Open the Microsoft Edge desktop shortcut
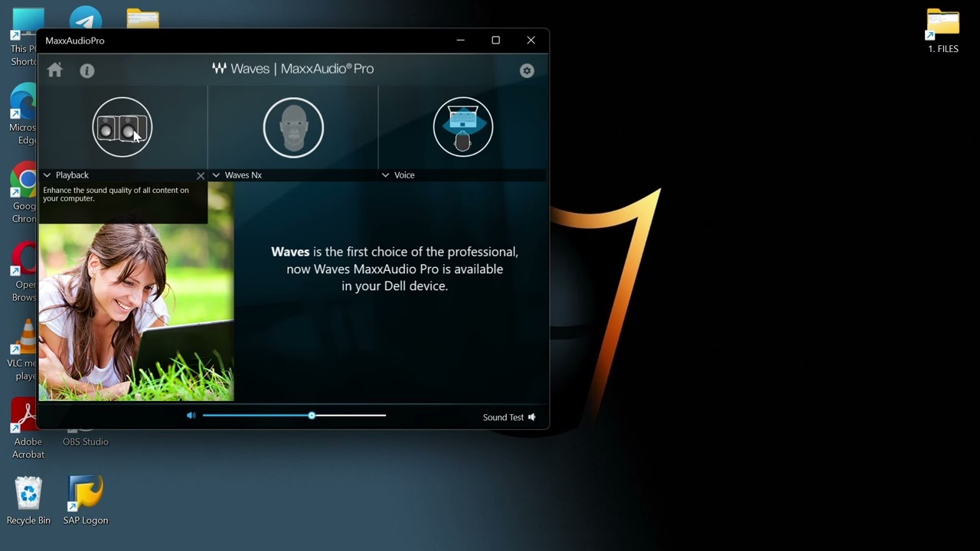Screen dimensions: 980x551 24,115
